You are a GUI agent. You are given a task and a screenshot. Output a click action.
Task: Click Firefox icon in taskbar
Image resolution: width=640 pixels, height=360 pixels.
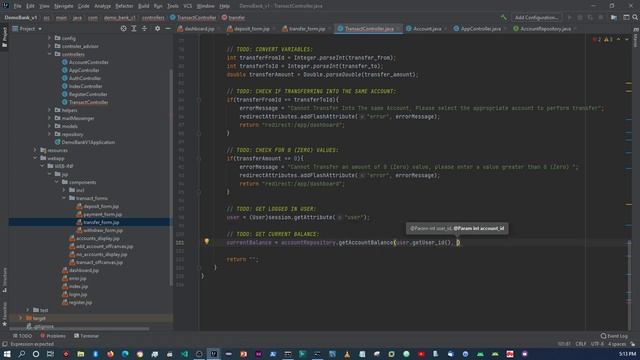(110, 354)
